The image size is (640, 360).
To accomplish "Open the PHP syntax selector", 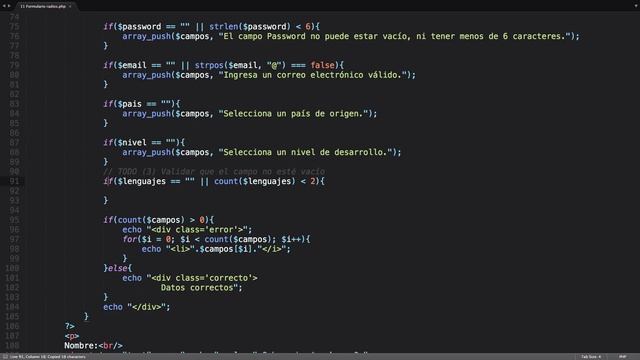I will pyautogui.click(x=622, y=357).
